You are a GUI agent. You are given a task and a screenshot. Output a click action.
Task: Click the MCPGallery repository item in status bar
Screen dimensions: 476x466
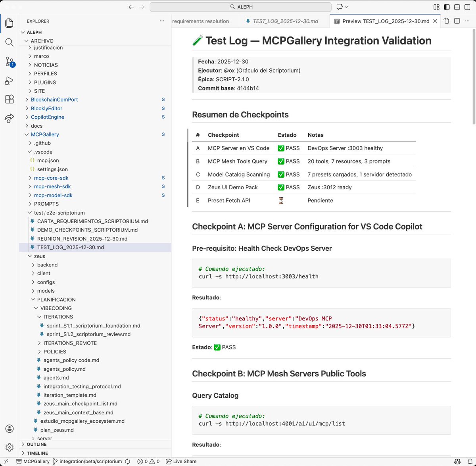(x=33, y=461)
